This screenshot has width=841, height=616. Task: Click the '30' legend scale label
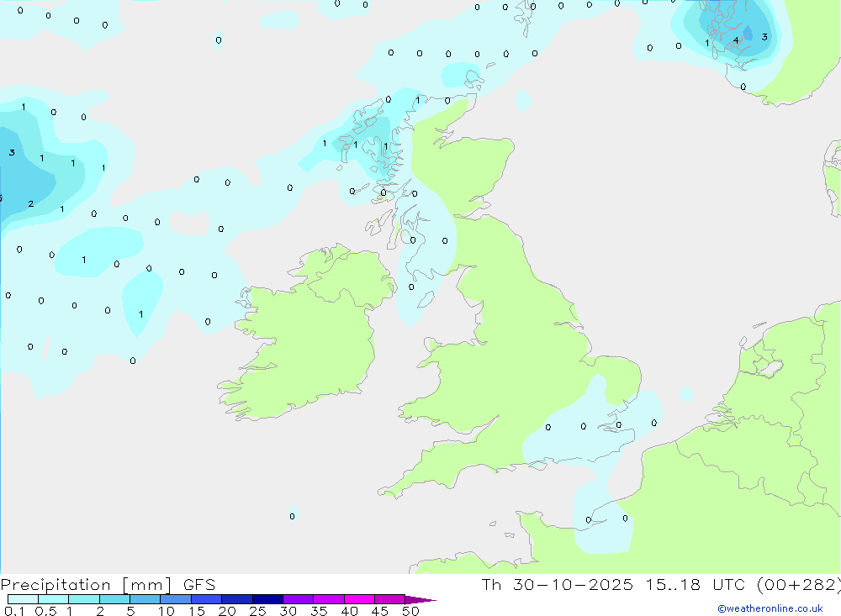tap(288, 611)
